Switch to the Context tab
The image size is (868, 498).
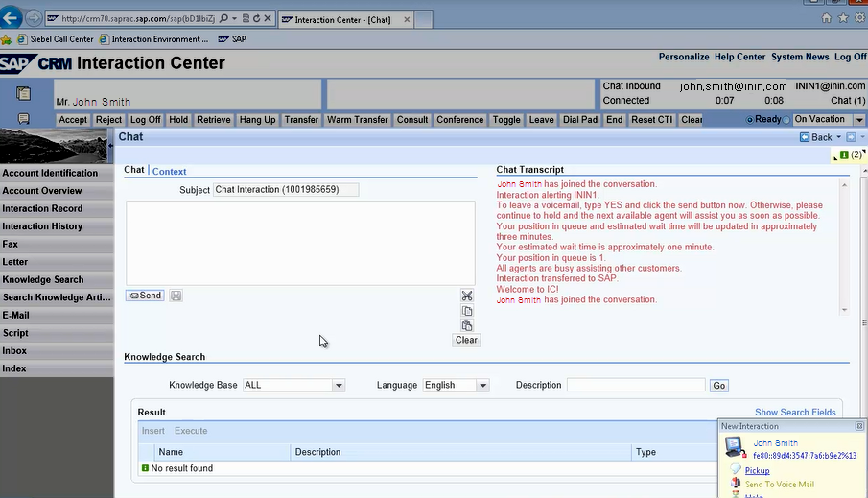click(x=170, y=171)
